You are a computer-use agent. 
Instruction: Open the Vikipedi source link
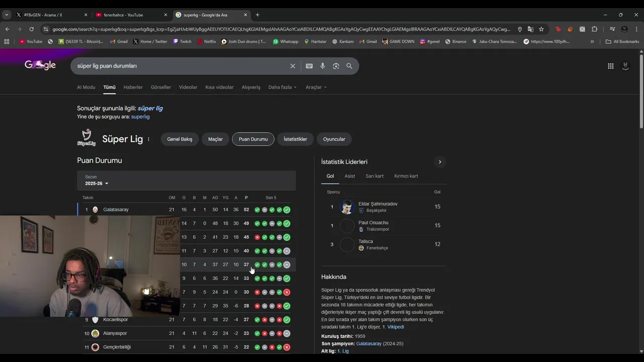(395, 327)
